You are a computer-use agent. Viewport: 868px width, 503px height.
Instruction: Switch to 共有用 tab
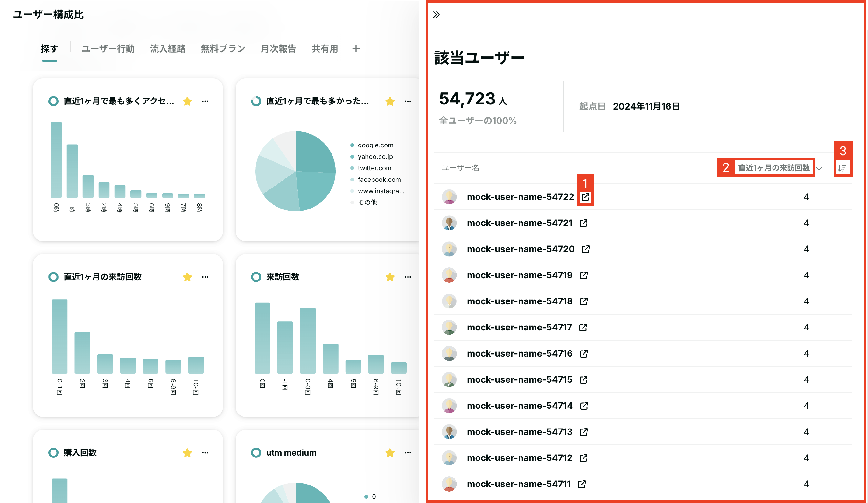[325, 49]
